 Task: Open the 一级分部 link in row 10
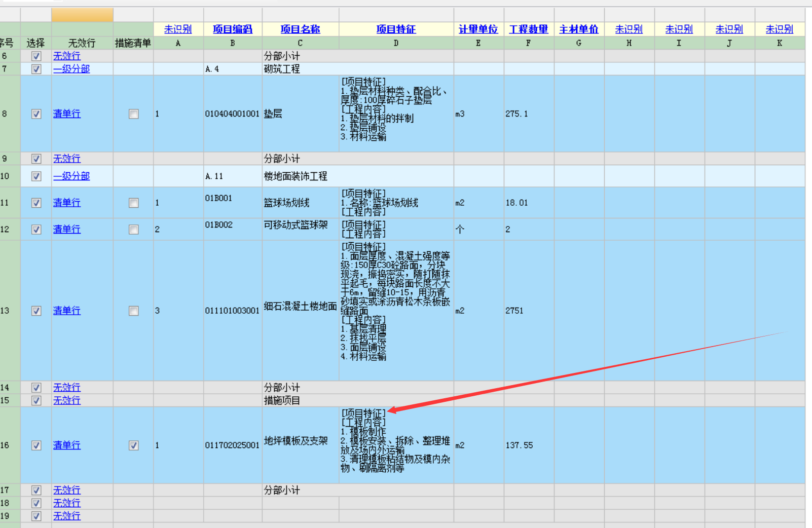click(x=71, y=176)
